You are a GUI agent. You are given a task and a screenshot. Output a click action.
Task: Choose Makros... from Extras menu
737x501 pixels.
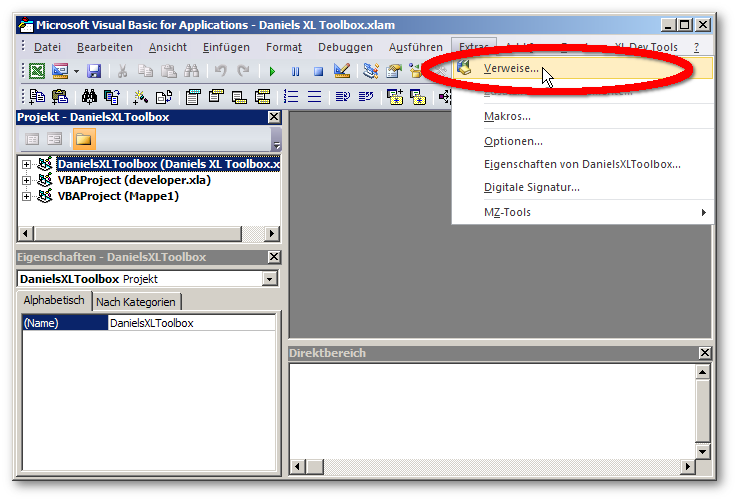click(582, 116)
